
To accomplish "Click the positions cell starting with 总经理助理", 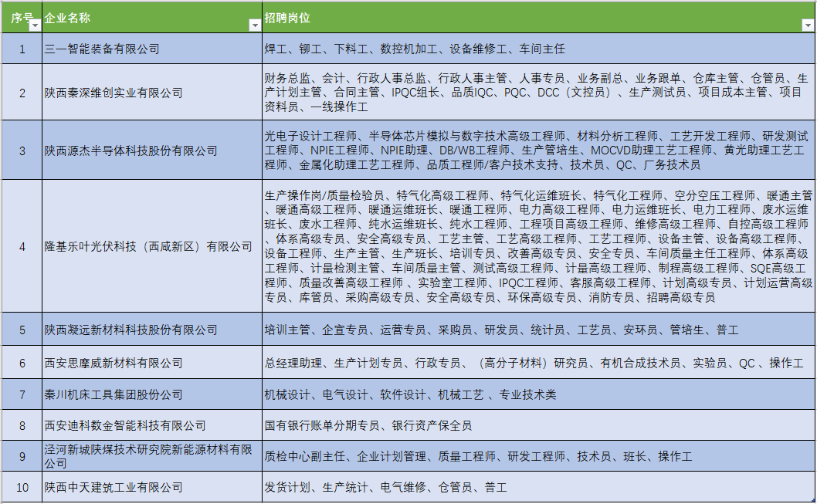I will point(539,363).
